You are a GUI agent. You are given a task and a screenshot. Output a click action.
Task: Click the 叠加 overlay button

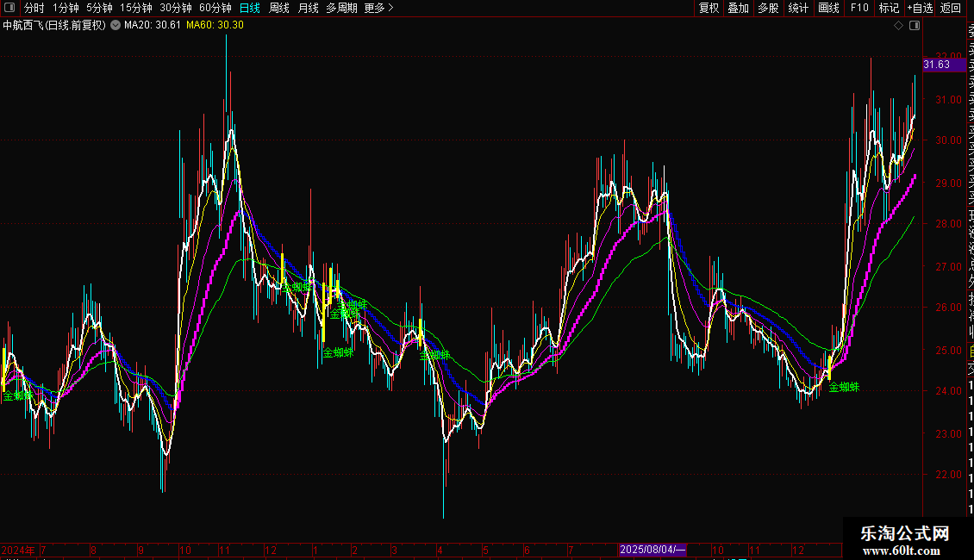(x=739, y=8)
